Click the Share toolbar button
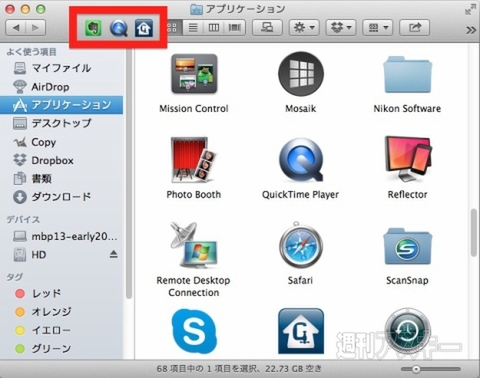Viewport: 480px width, 378px height. 414,28
